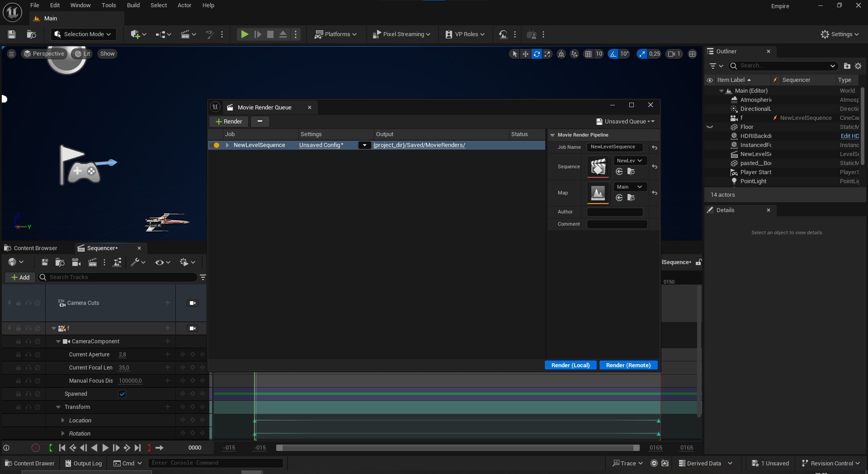Browse to Map asset in content browser icon
The image size is (868, 474).
631,198
